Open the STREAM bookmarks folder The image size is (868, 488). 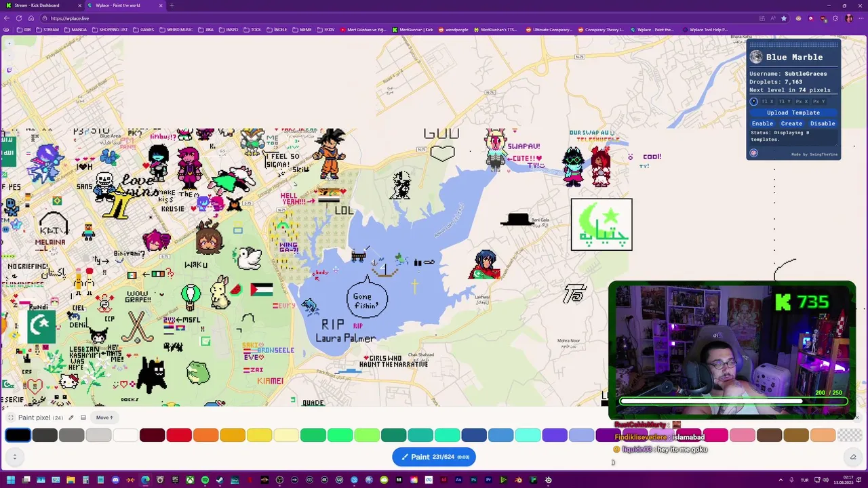pos(47,30)
